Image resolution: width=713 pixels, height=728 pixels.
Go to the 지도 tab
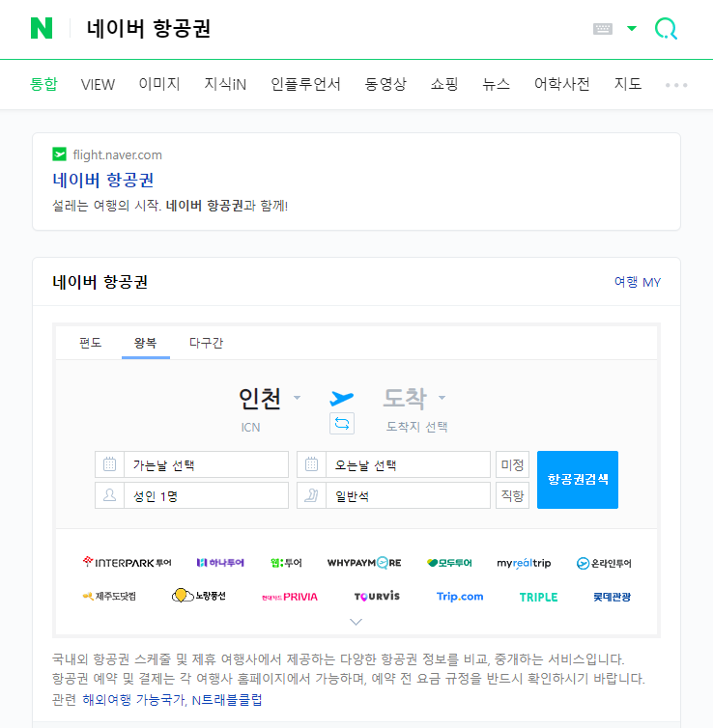pyautogui.click(x=628, y=84)
